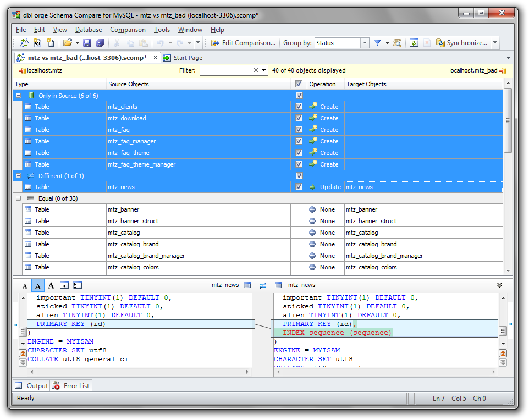Open the dropdown arrow next to Open folder icon
This screenshot has width=529, height=420.
point(77,43)
